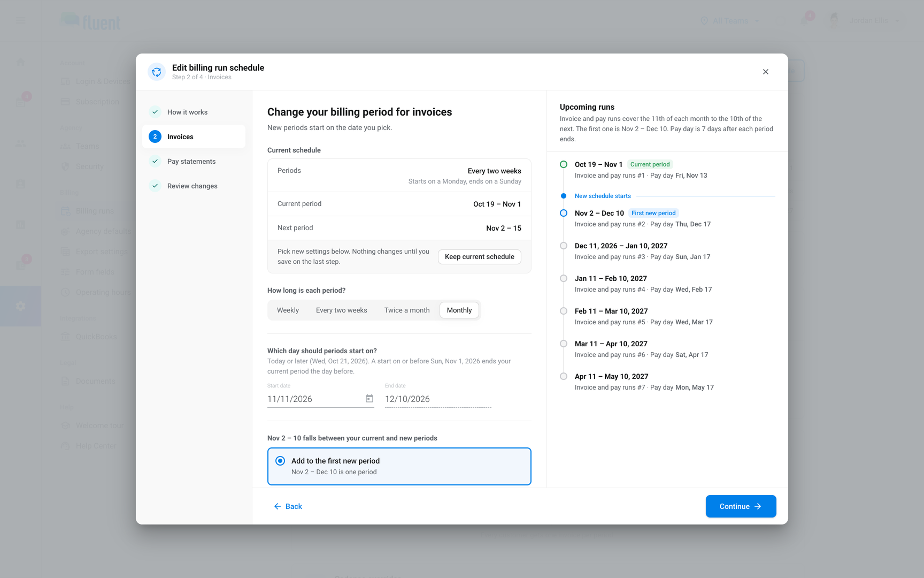Click the Documents file icon in sidebar
This screenshot has height=578, width=924.
click(66, 381)
